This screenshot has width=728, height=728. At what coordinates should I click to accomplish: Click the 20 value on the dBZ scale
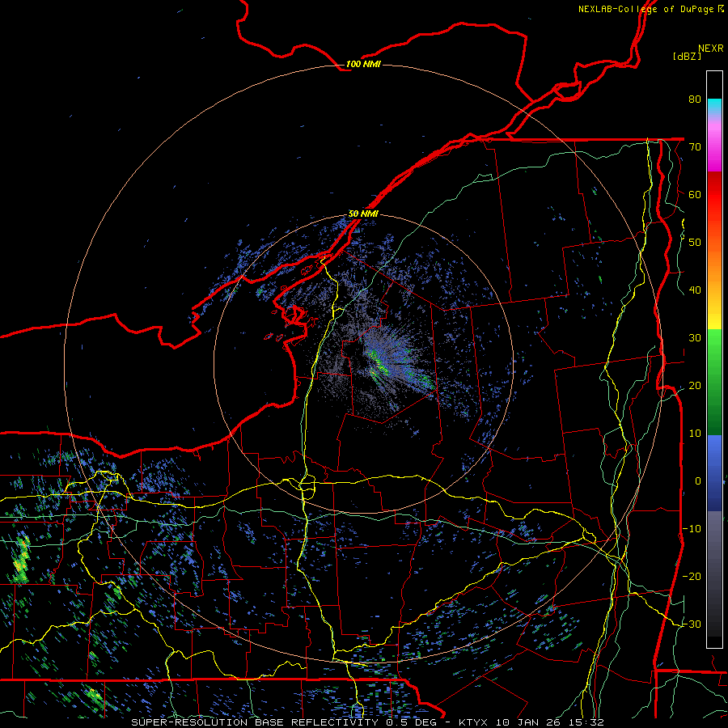695,385
